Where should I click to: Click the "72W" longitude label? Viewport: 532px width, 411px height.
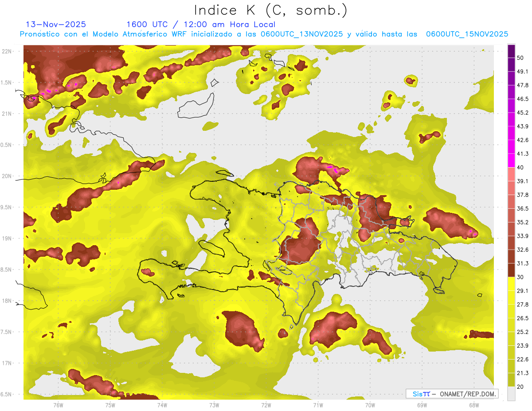tap(266, 405)
